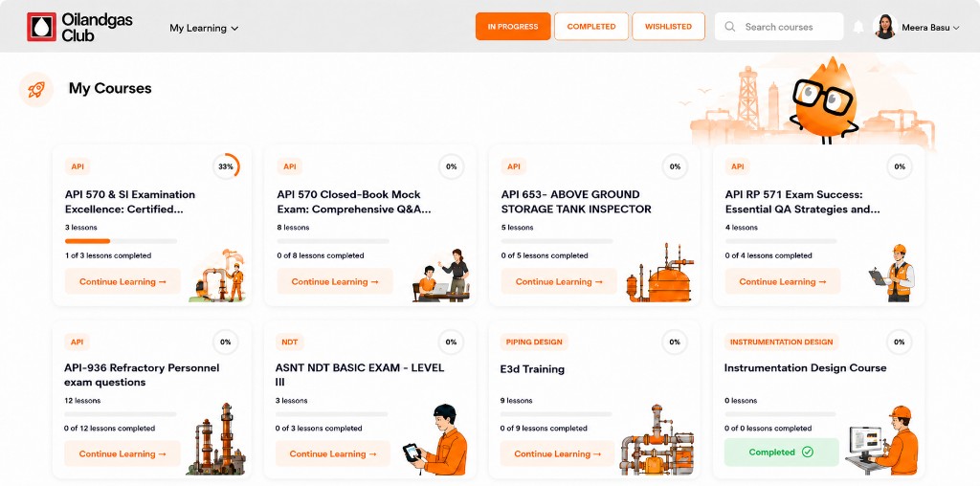This screenshot has width=980, height=486.
Task: Click the '8 lessons' label
Action: tap(293, 228)
